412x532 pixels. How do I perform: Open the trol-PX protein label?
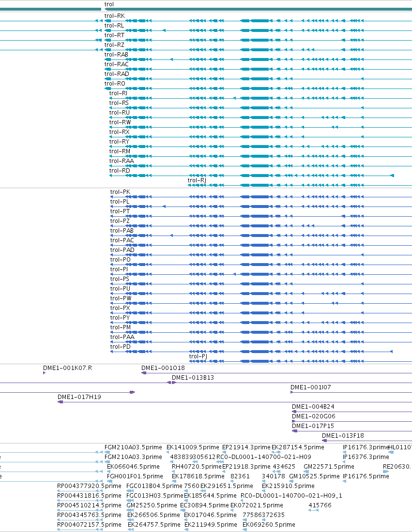pyautogui.click(x=120, y=308)
